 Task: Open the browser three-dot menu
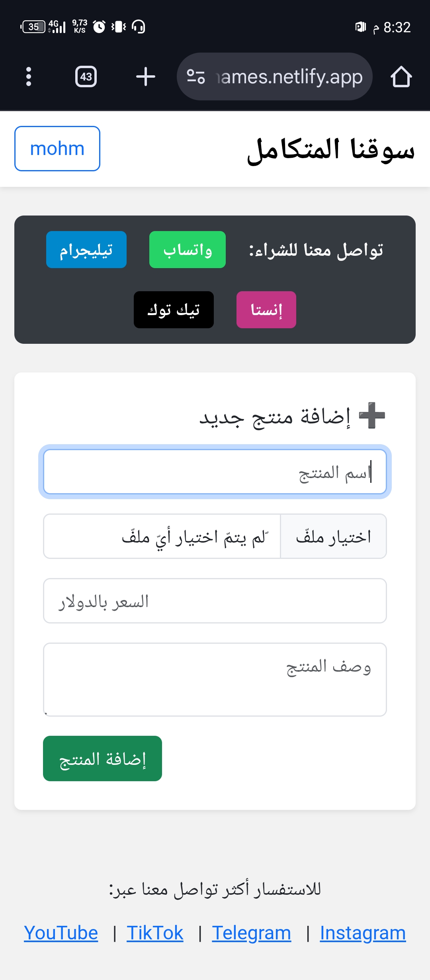28,76
